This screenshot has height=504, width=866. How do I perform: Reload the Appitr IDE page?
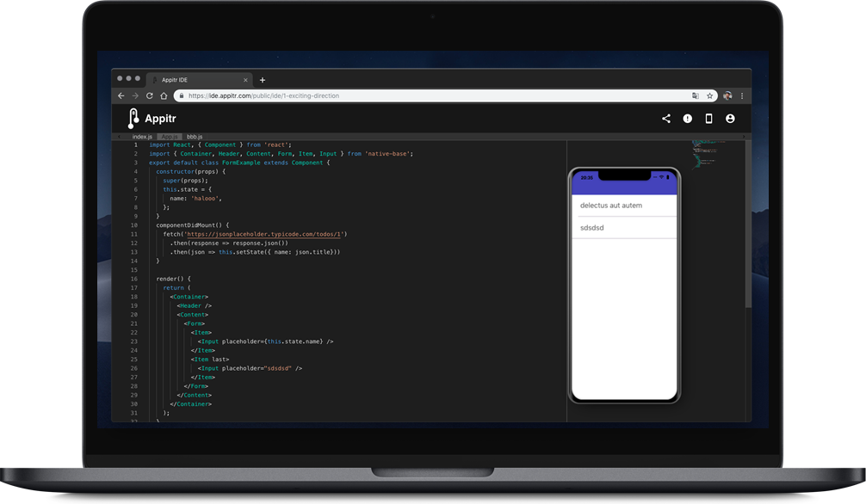(x=149, y=95)
